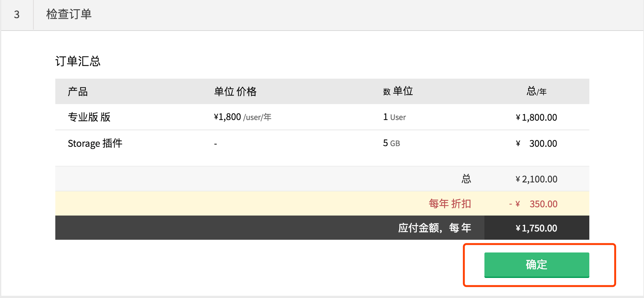Click the ¥1,800 /user/年 unit price
The width and height of the screenshot is (644, 298).
pos(243,117)
